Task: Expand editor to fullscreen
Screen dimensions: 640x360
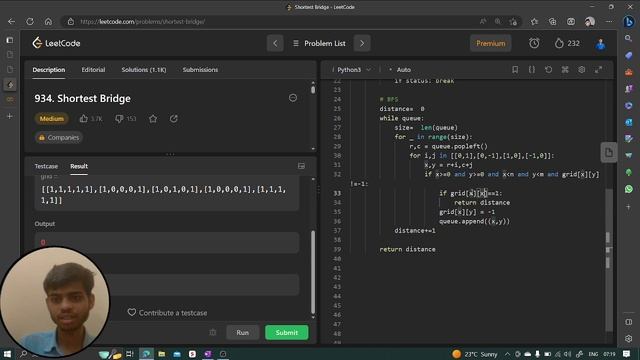Action: [x=598, y=70]
